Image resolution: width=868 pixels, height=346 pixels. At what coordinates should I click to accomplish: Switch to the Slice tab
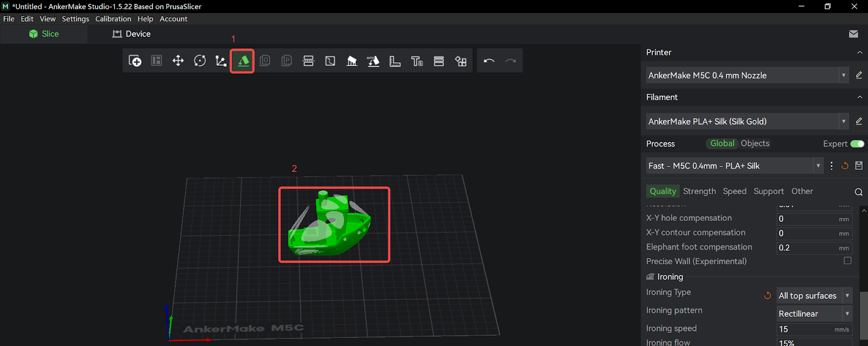point(44,34)
